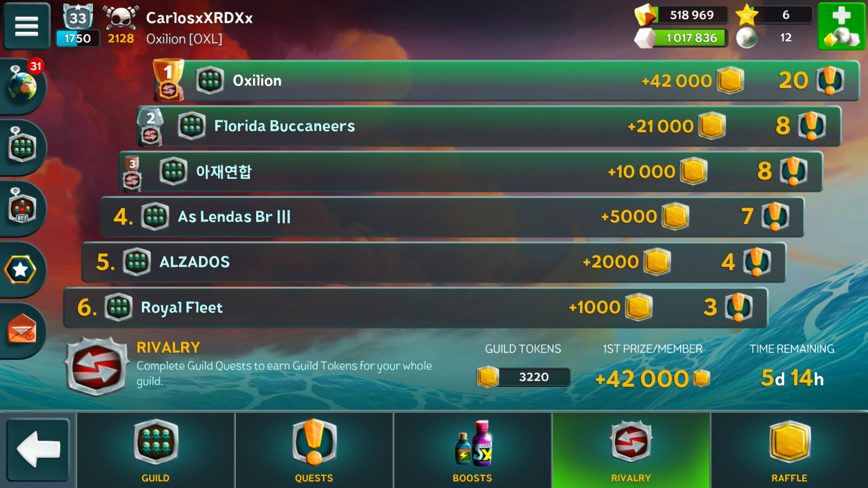Image resolution: width=868 pixels, height=488 pixels.
Task: Switch to the Quests tab
Action: (314, 451)
